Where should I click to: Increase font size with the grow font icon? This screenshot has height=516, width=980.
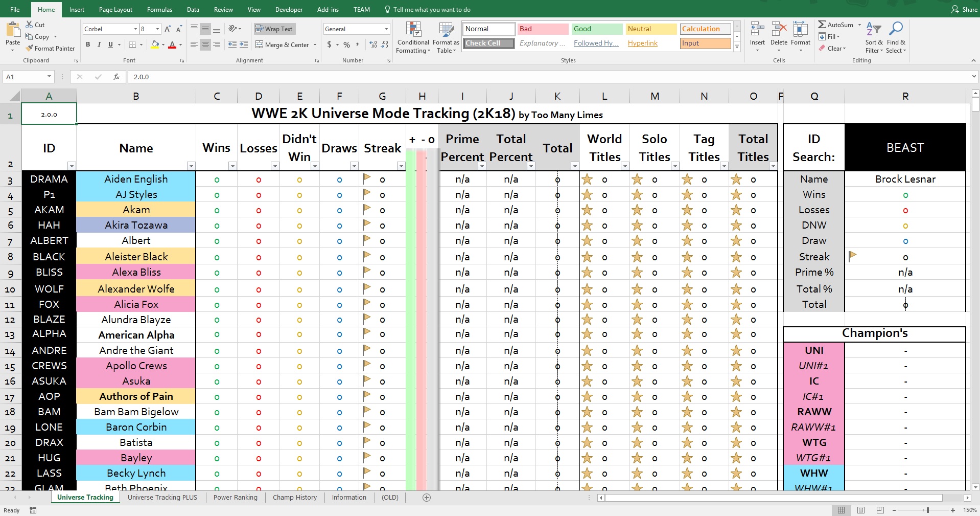(168, 29)
